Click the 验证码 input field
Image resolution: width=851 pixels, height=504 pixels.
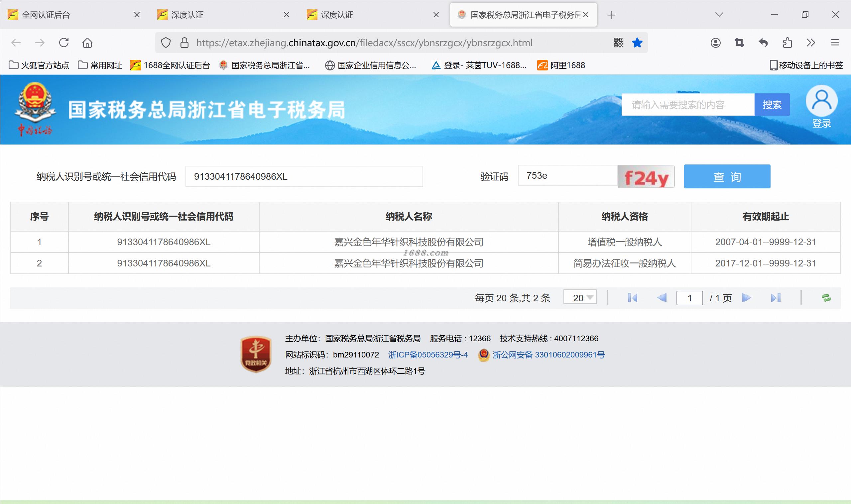coord(567,176)
